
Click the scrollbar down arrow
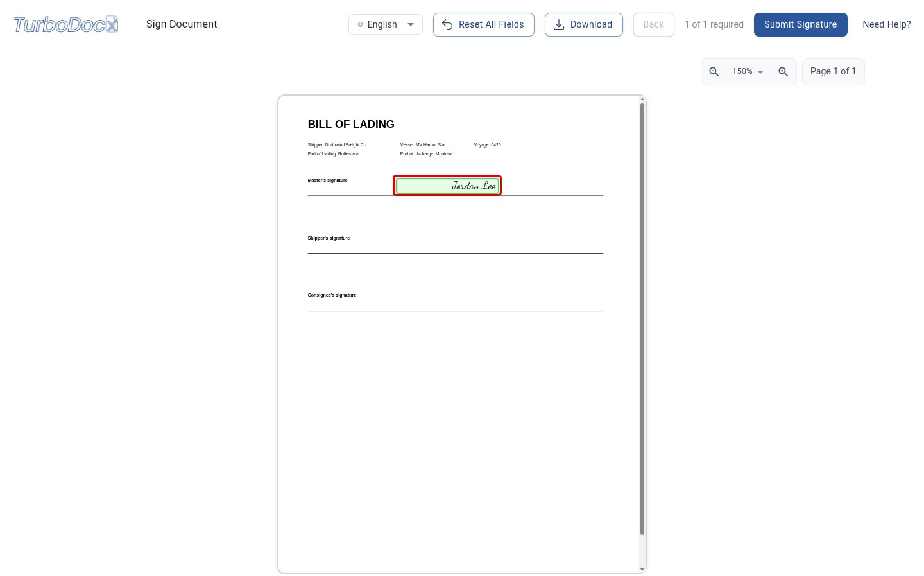click(642, 569)
